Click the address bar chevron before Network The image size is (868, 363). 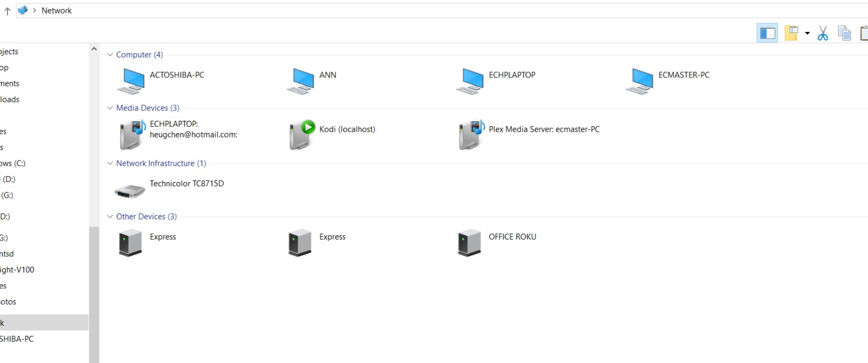35,10
